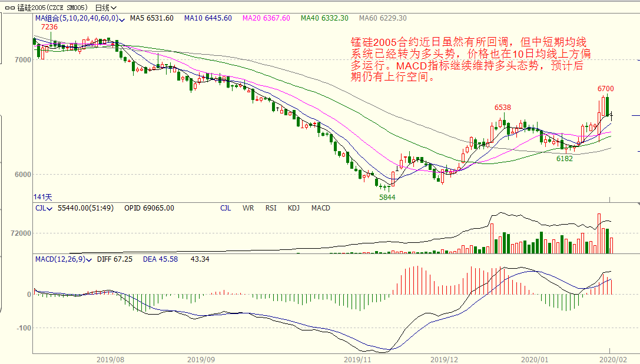
Task: Select the MACD tab in indicator row
Action: click(320, 208)
